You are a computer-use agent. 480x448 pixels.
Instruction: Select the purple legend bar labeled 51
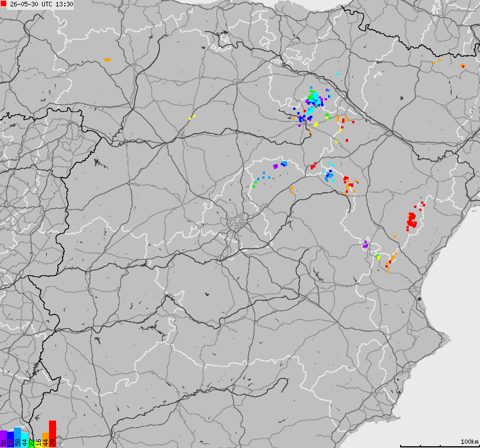tap(4, 439)
